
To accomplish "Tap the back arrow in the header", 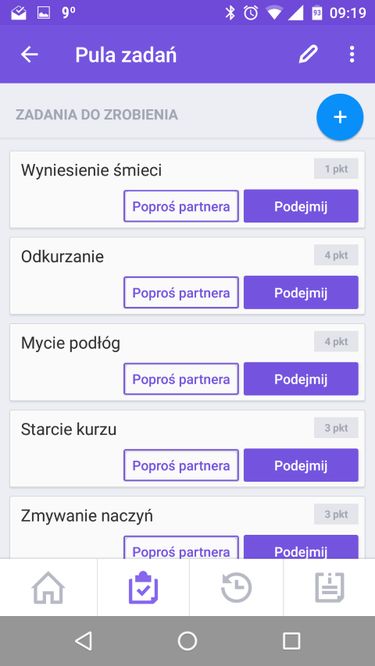I will tap(29, 55).
